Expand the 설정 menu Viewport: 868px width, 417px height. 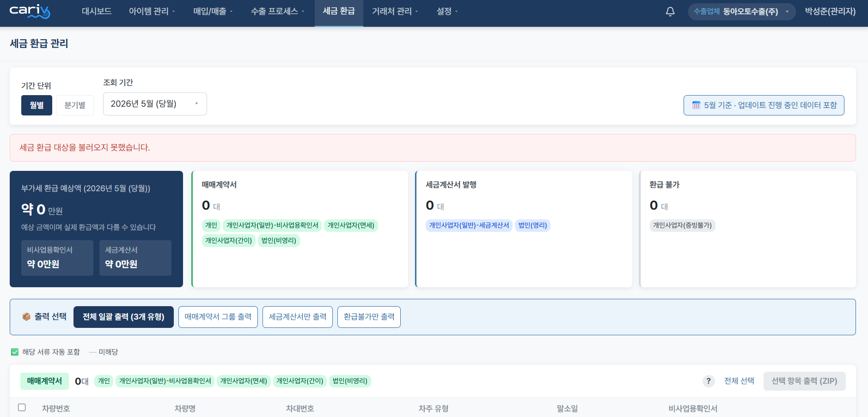click(x=447, y=12)
